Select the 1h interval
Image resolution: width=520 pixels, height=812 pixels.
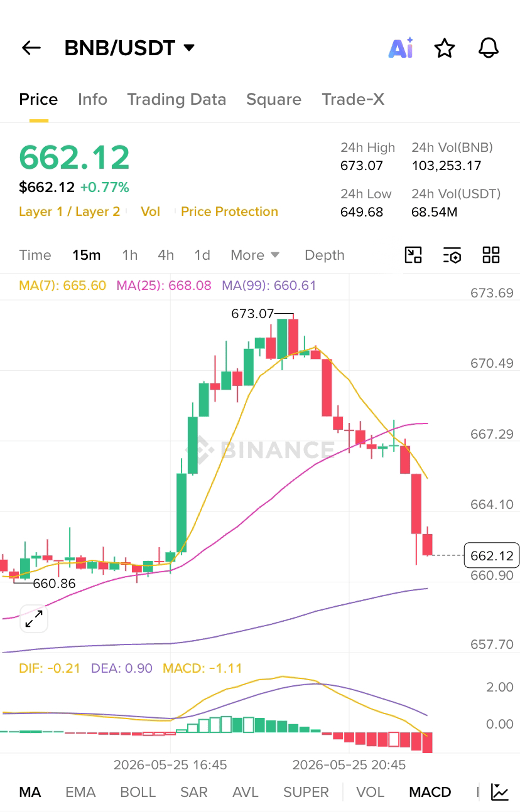click(130, 255)
